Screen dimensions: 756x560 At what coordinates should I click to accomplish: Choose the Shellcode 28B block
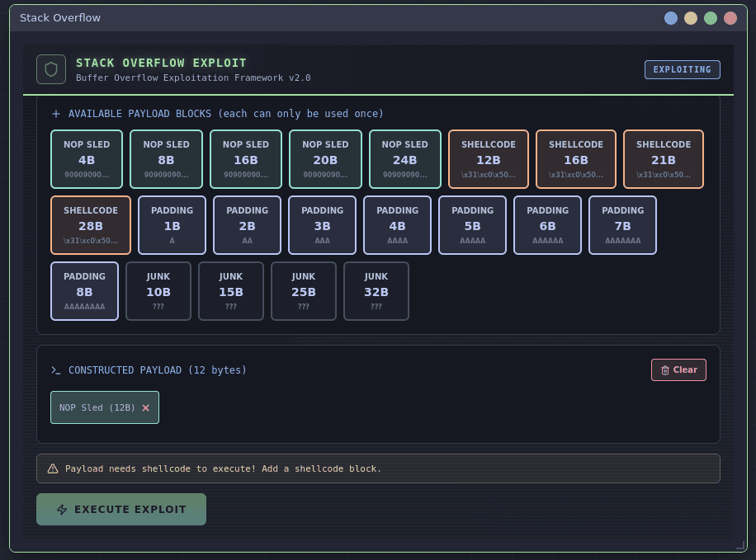pos(91,225)
